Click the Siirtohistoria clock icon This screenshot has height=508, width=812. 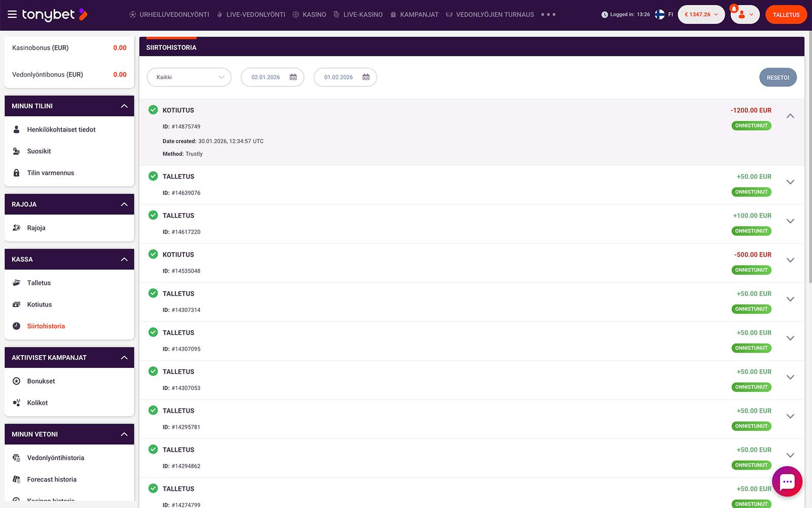(x=16, y=326)
